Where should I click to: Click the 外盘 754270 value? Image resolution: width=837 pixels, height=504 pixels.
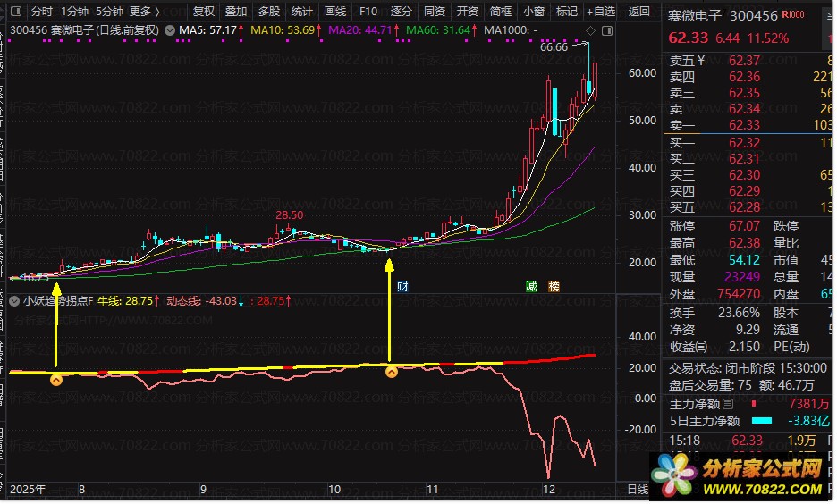pos(739,294)
